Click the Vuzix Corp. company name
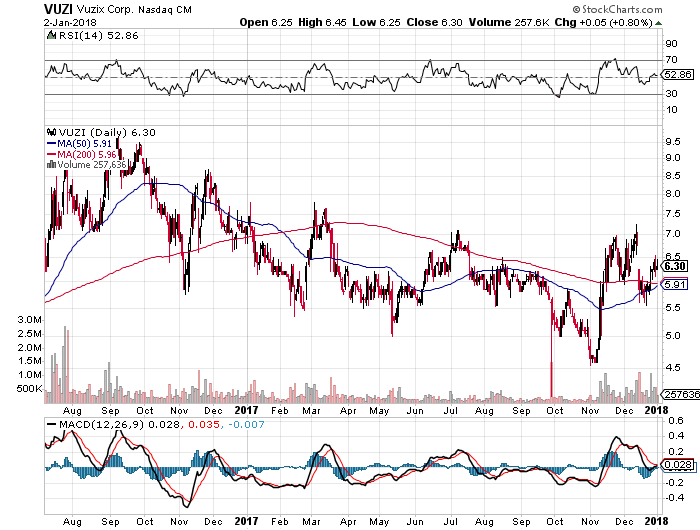The width and height of the screenshot is (700, 530). [x=105, y=9]
